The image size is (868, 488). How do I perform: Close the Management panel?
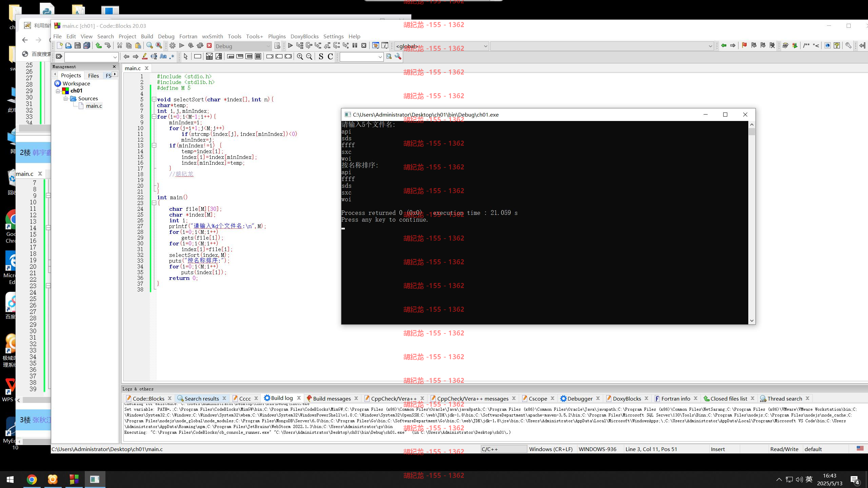(x=114, y=67)
